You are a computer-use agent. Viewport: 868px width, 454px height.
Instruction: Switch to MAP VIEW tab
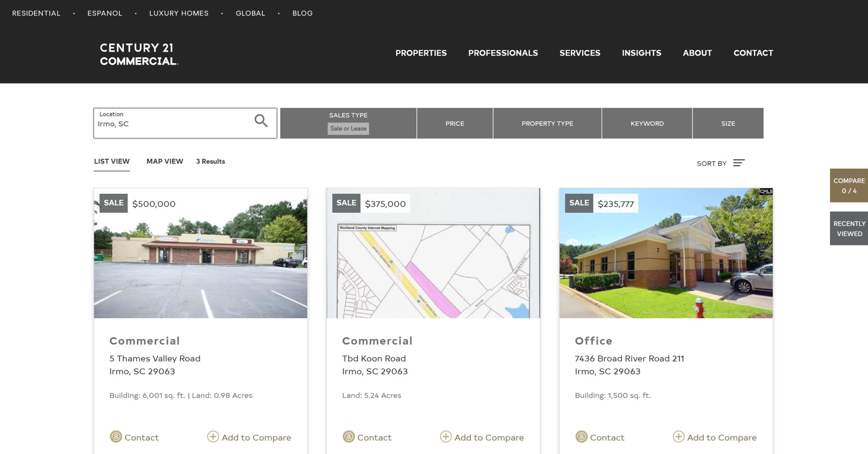tap(164, 161)
